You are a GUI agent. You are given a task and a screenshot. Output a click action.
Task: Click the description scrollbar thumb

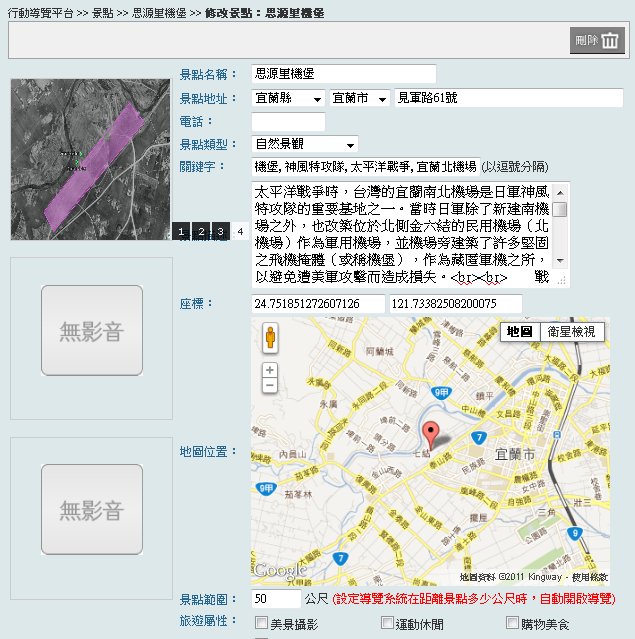[x=560, y=209]
